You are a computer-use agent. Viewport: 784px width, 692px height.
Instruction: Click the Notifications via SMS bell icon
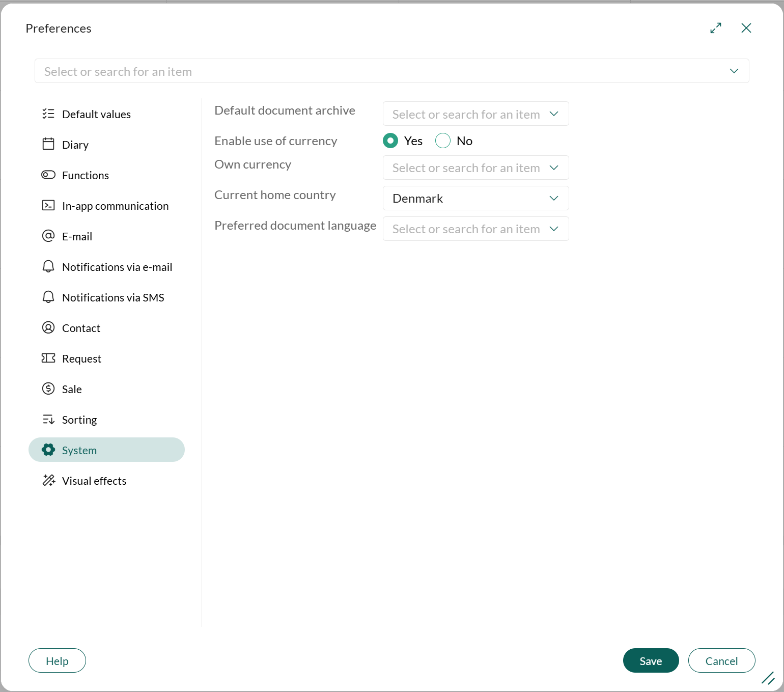coord(48,297)
